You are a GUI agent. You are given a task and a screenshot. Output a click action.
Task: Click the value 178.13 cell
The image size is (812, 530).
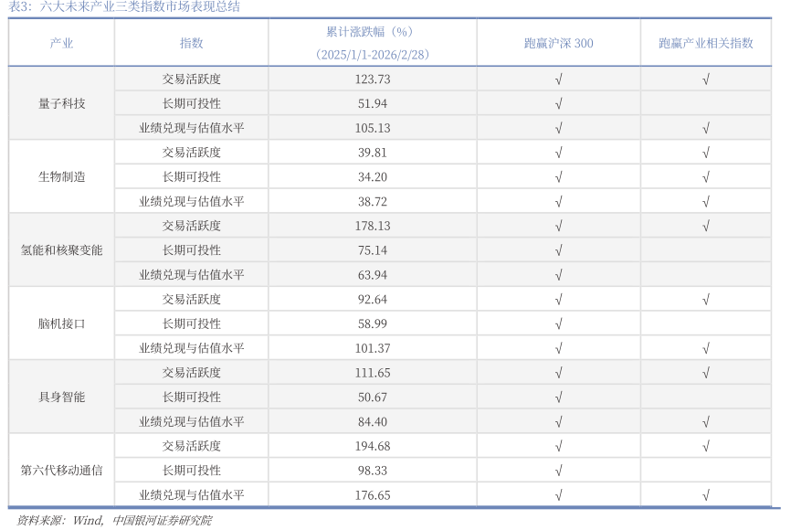click(x=372, y=226)
